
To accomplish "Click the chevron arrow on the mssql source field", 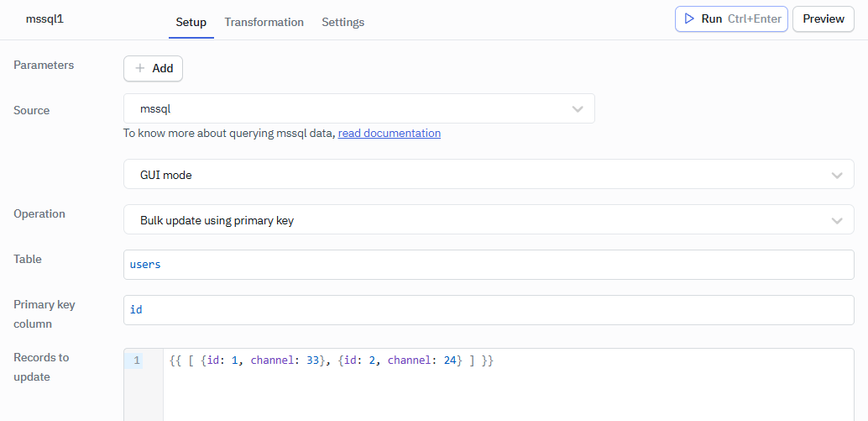I will [x=578, y=108].
